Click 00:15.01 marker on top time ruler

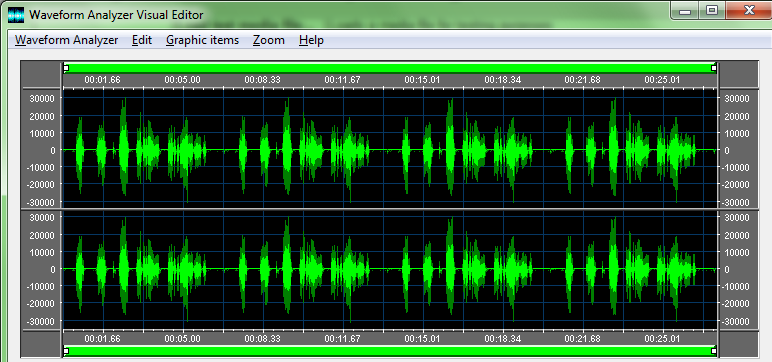pos(422,79)
